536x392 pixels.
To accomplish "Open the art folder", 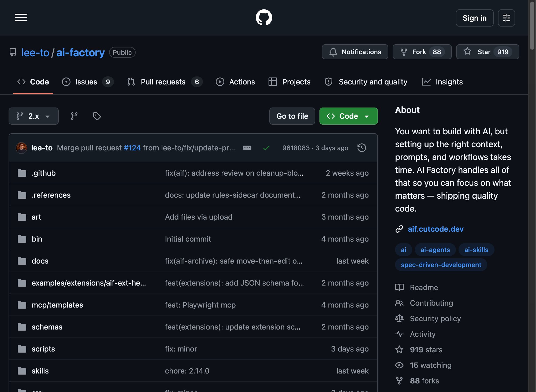I will 36,217.
